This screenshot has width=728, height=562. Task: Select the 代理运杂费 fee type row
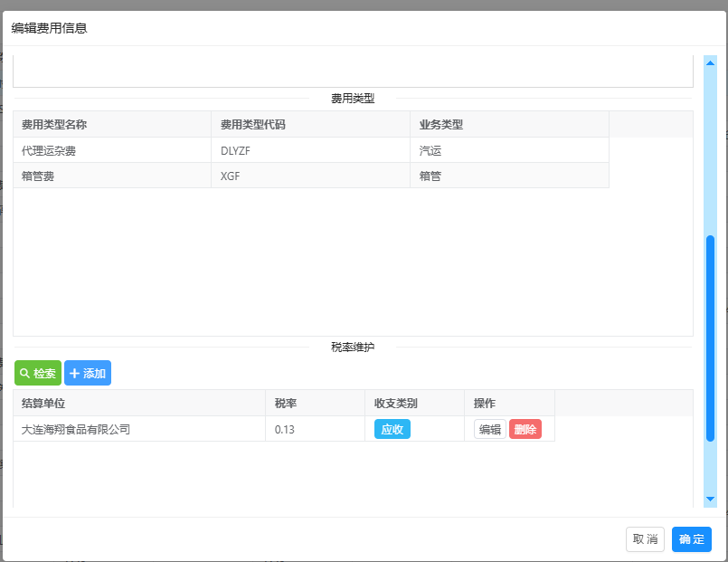[x=112, y=150]
